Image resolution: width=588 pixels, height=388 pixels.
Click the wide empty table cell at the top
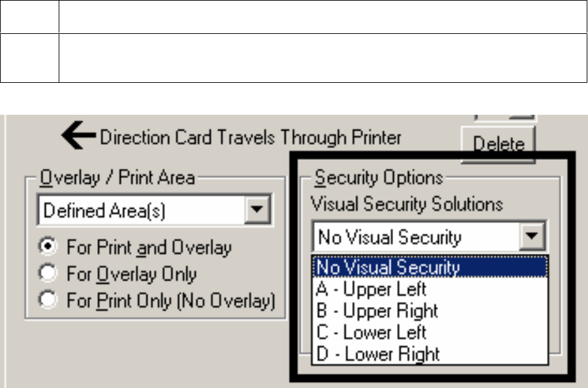click(x=323, y=16)
